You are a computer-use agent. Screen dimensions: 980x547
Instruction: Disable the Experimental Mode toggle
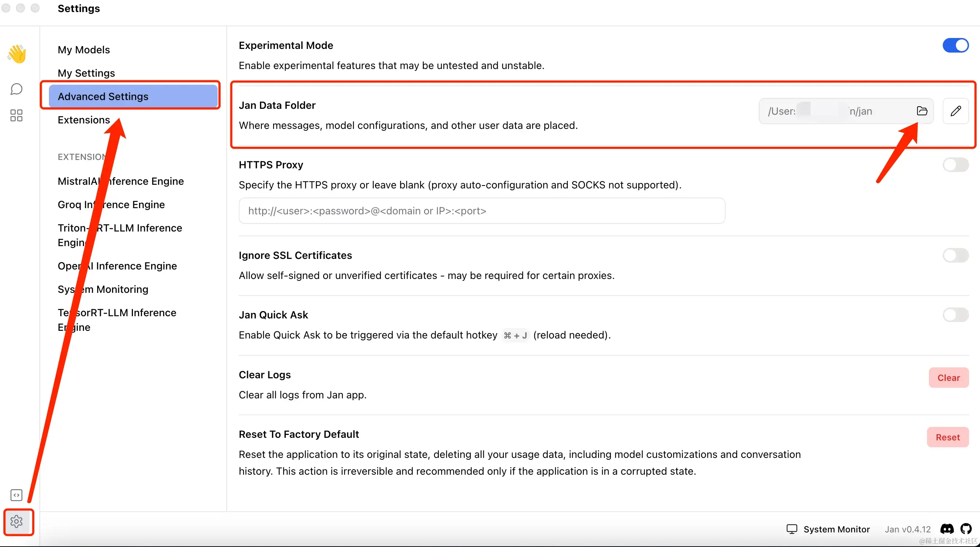955,46
